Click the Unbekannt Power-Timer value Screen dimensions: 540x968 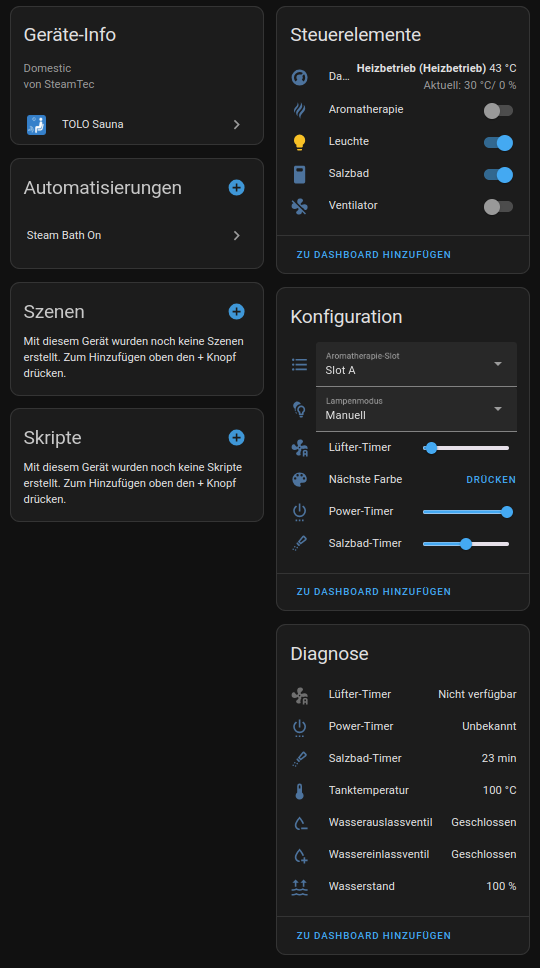[489, 727]
